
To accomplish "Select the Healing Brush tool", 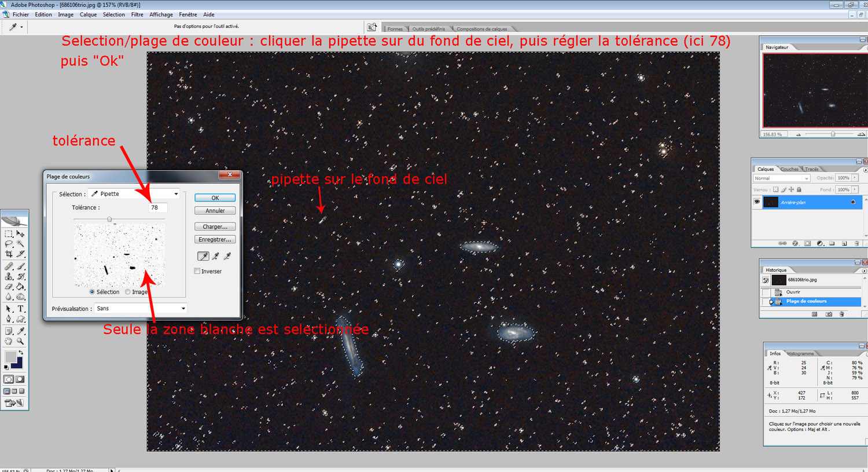I will click(x=9, y=266).
